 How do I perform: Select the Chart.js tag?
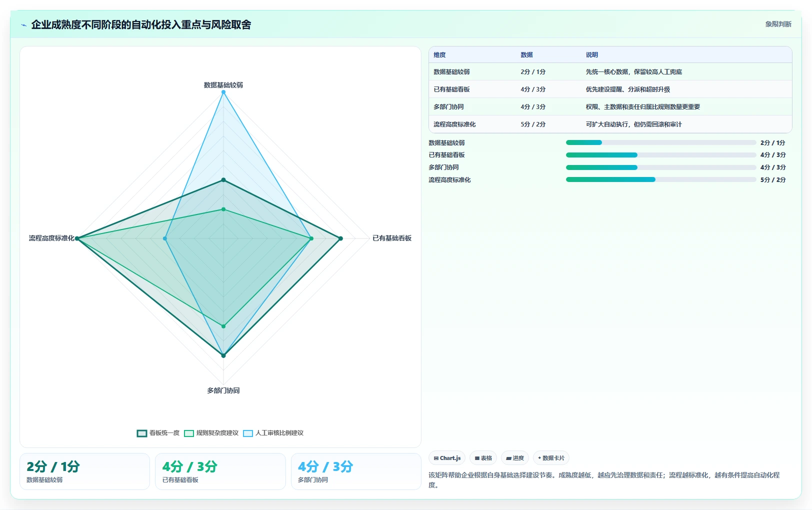[447, 458]
